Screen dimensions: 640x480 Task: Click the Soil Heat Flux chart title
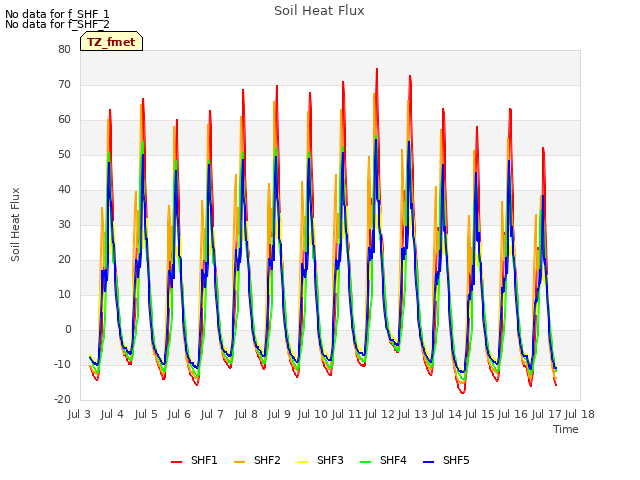coord(319,11)
